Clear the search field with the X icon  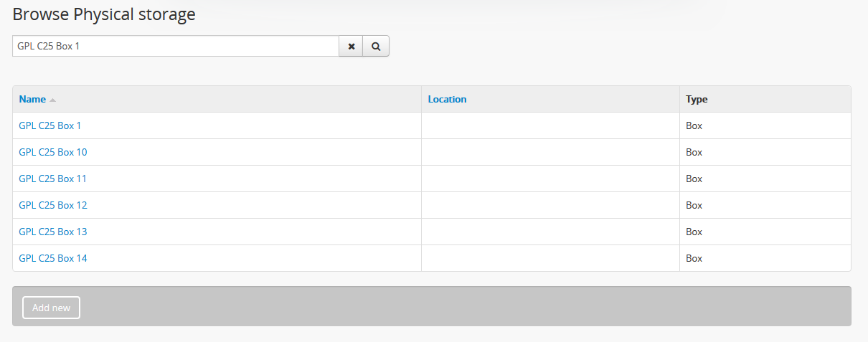click(x=352, y=47)
